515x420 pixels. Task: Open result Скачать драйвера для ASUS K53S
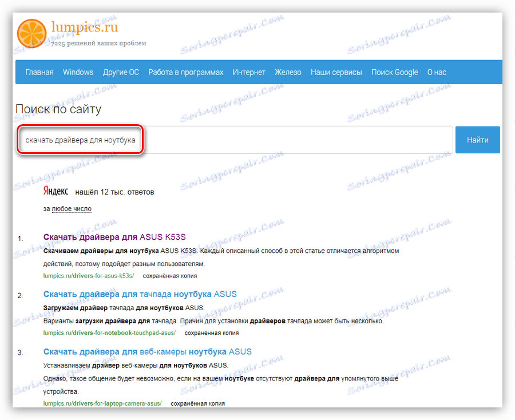click(x=114, y=237)
